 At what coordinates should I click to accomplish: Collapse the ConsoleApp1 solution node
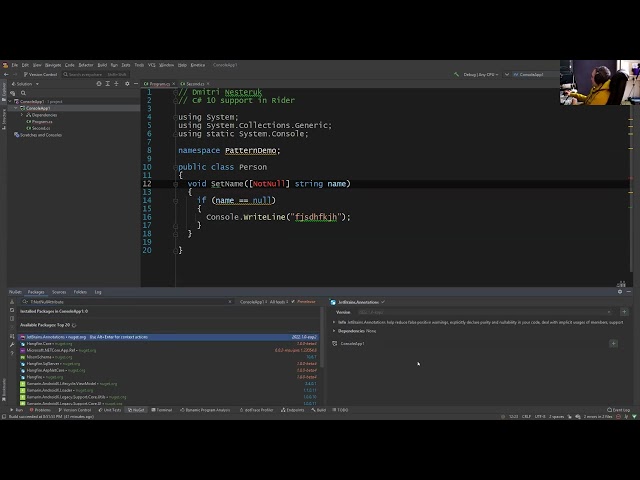(10, 101)
